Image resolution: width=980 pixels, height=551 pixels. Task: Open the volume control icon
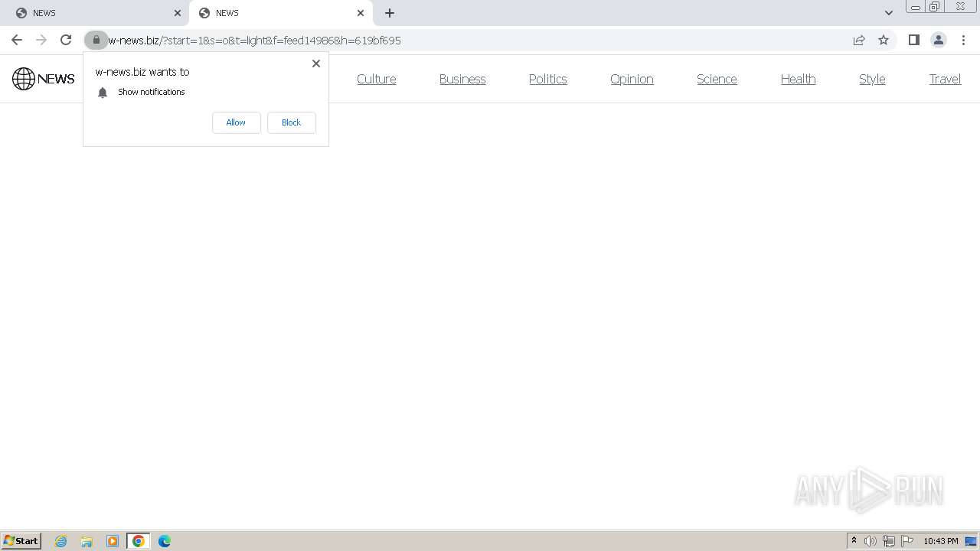(871, 541)
